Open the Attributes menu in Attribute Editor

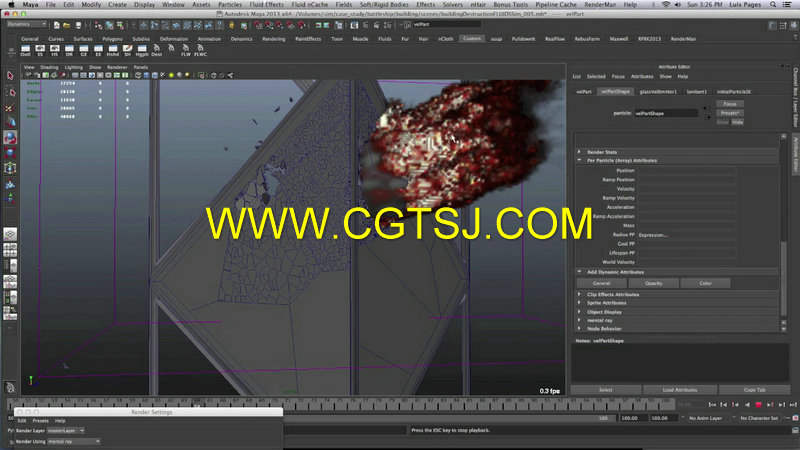(x=642, y=77)
